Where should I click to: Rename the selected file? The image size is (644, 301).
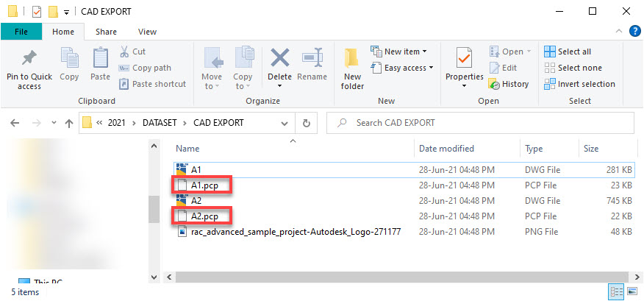312,64
